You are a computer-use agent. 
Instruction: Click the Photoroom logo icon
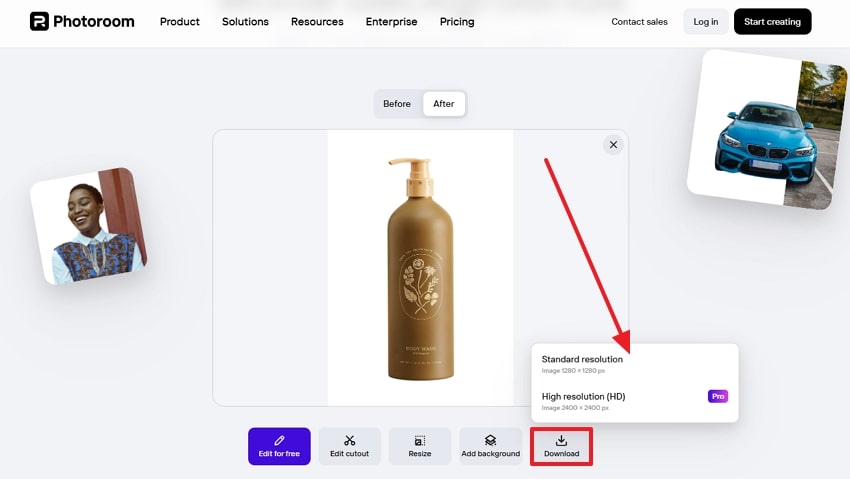coord(39,21)
